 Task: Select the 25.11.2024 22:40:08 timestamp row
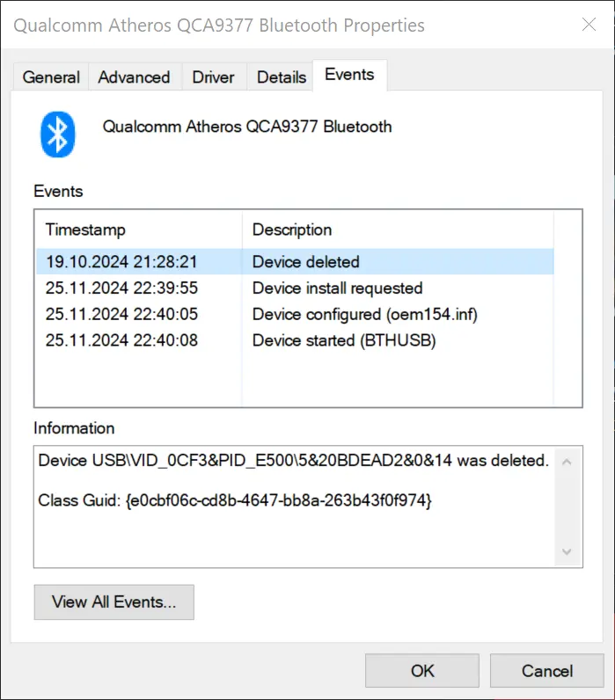[x=296, y=340]
